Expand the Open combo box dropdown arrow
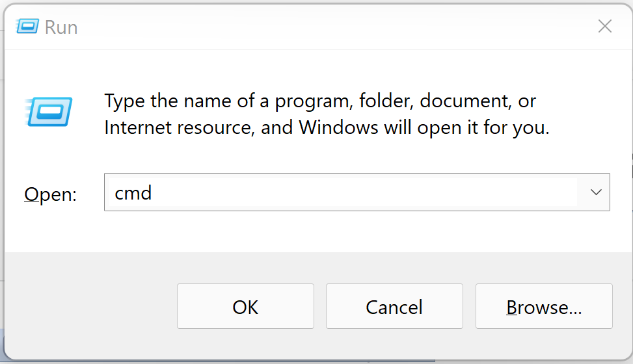This screenshot has width=633, height=364. (x=596, y=192)
